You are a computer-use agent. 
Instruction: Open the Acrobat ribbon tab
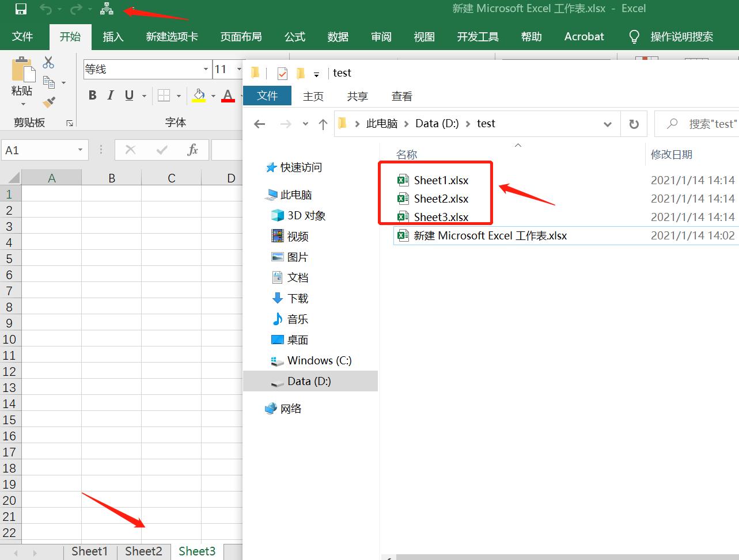584,37
